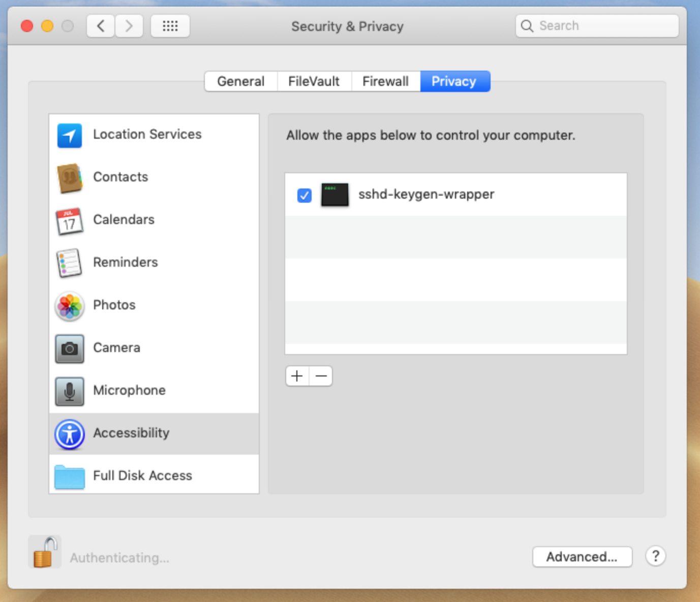This screenshot has height=602, width=700.
Task: Switch to the Firewall tab
Action: (385, 81)
